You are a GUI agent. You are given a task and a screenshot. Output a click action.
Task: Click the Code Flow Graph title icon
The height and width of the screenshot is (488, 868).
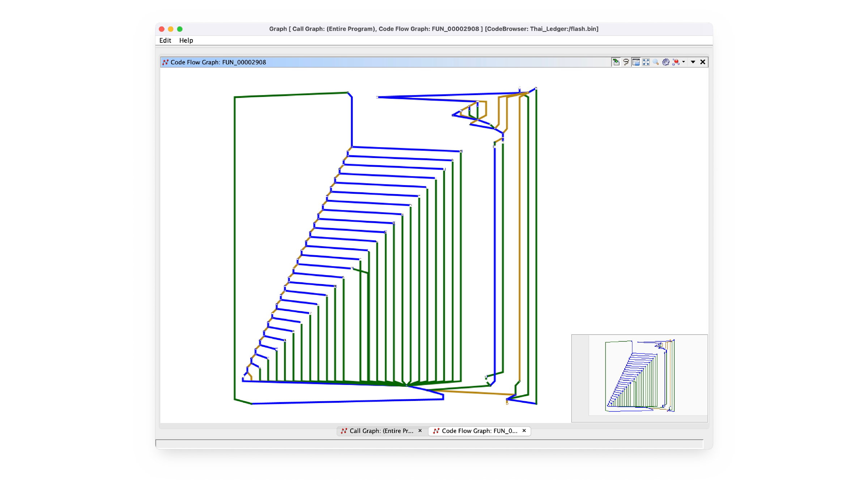pyautogui.click(x=165, y=62)
